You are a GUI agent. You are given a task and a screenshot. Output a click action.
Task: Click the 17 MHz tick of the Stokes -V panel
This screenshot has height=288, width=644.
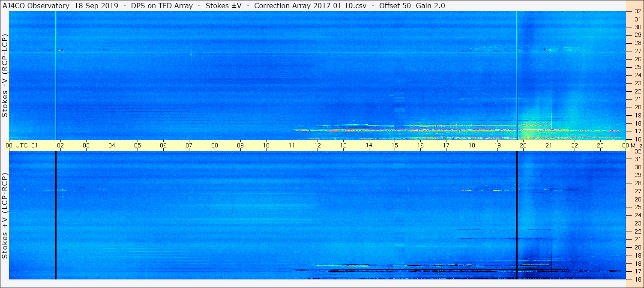pos(638,131)
